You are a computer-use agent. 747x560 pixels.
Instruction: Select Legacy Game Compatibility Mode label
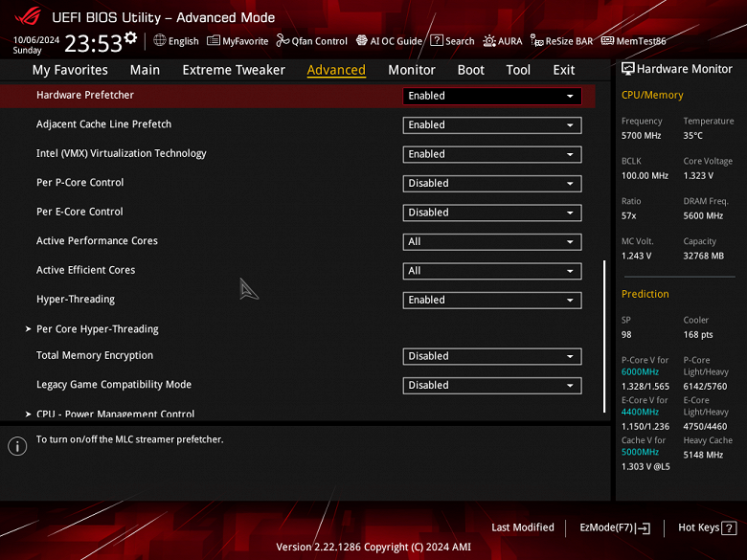pyautogui.click(x=114, y=385)
